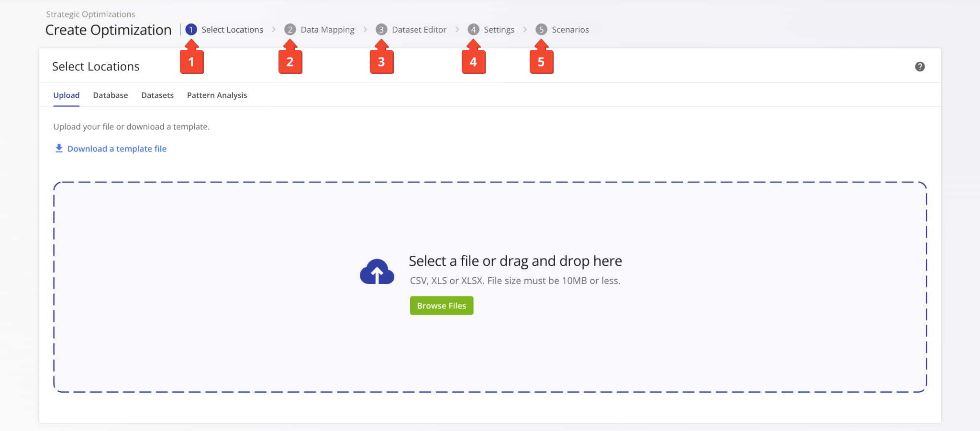The width and height of the screenshot is (980, 431).
Task: Open the Pattern Analysis tab
Action: pos(217,95)
